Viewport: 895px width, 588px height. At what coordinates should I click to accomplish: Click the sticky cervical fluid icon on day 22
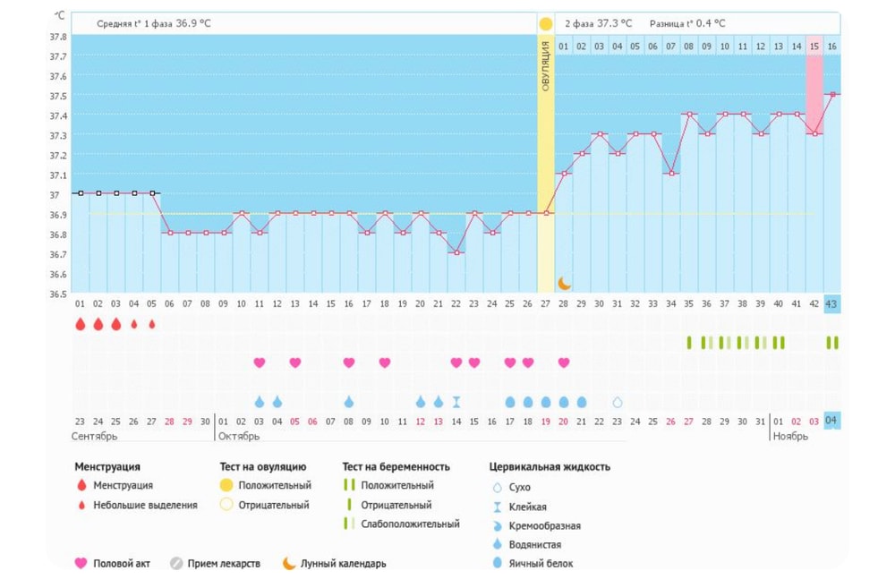point(456,402)
